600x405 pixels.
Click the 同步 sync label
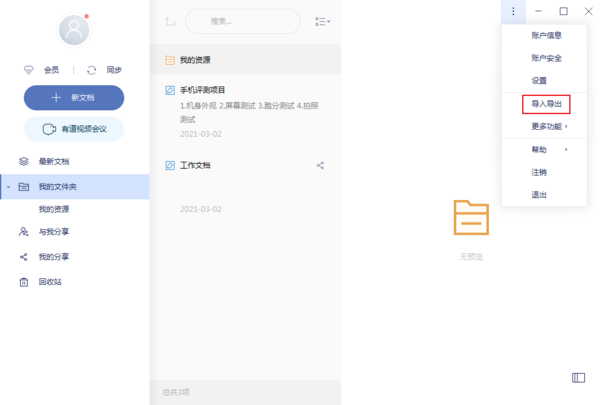tap(114, 70)
